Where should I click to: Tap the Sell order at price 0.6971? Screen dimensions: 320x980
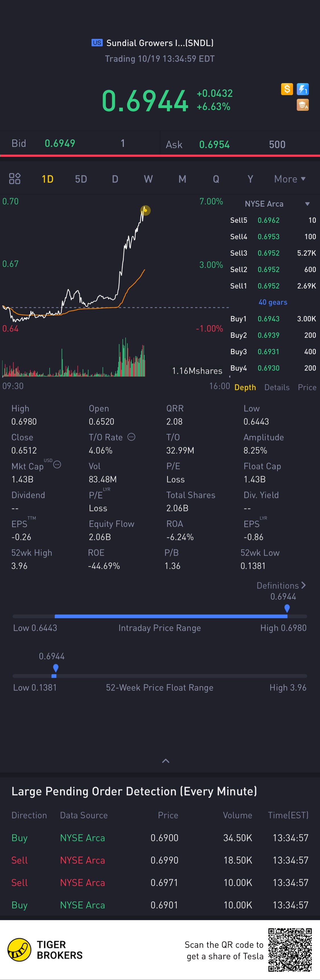coord(160,883)
